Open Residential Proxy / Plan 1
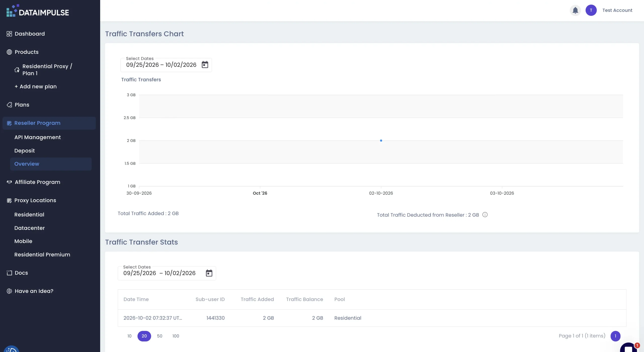The height and width of the screenshot is (352, 644). coord(47,70)
